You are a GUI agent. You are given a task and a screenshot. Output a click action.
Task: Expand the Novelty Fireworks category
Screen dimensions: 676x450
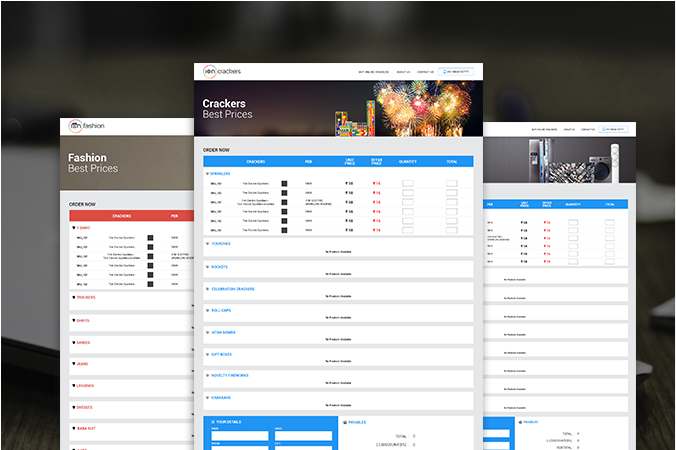(227, 375)
